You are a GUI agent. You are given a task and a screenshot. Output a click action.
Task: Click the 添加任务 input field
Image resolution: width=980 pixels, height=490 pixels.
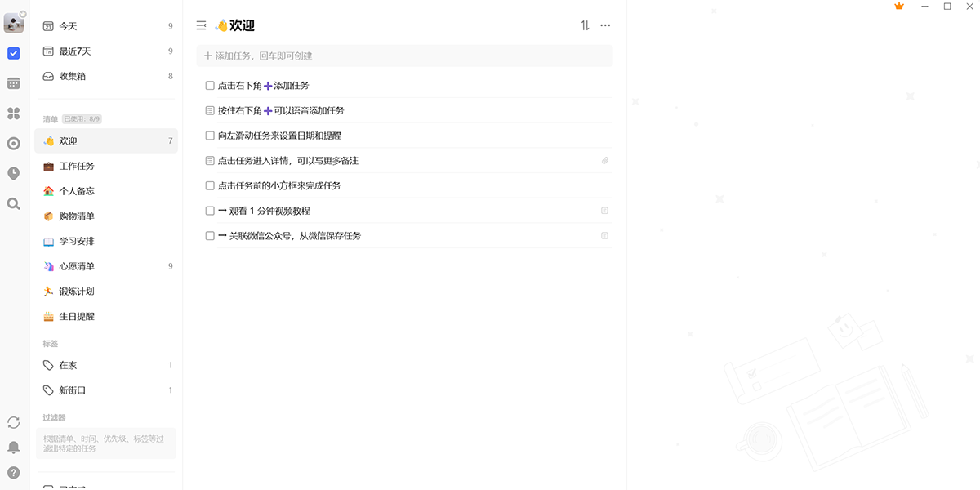pos(404,56)
